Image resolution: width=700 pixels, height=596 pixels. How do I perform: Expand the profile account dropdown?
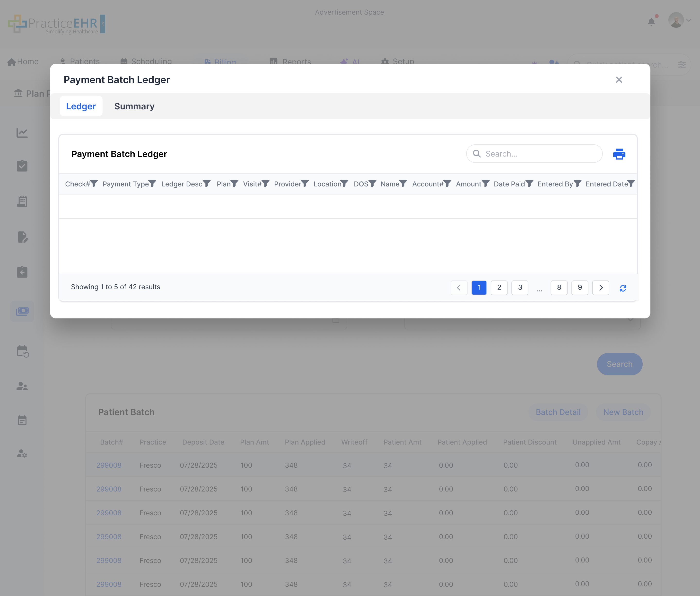(689, 20)
